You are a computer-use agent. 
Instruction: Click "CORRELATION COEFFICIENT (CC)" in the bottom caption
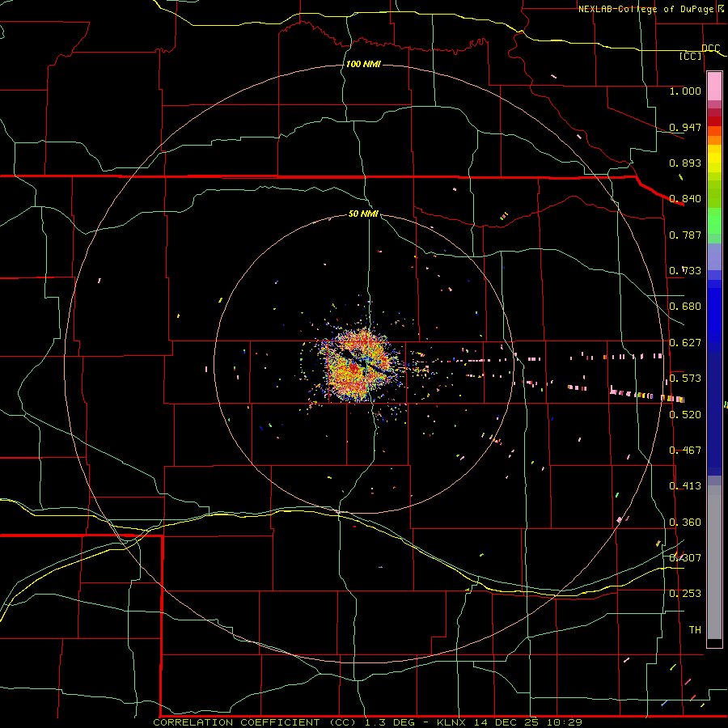256,722
